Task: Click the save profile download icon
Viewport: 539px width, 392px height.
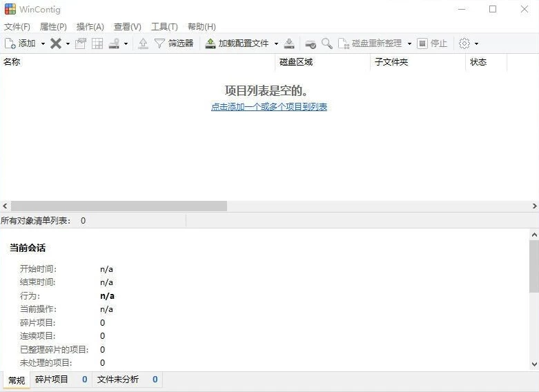Action: point(289,43)
